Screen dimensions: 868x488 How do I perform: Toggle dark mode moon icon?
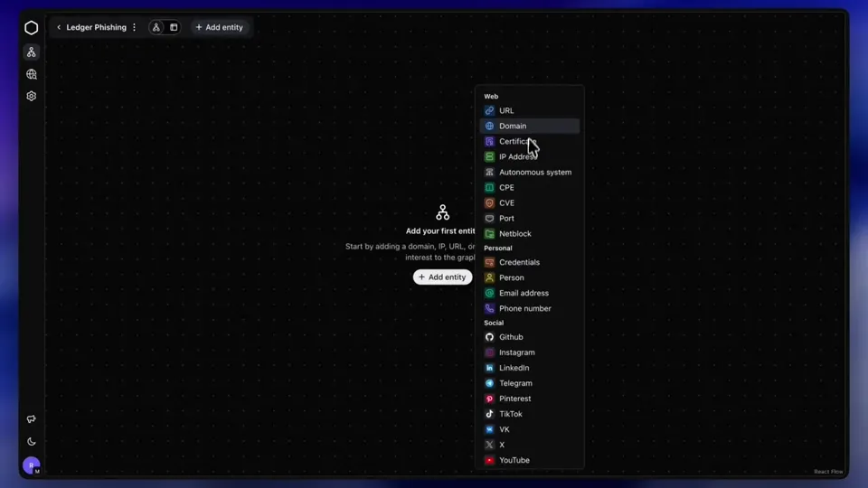pos(32,442)
